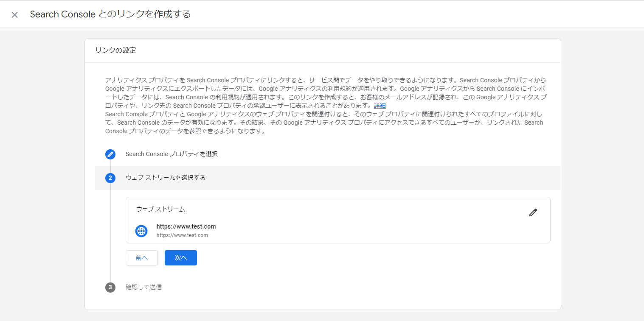This screenshot has height=321, width=644.
Task: Click the 'リンクの設定' section title
Action: [115, 50]
